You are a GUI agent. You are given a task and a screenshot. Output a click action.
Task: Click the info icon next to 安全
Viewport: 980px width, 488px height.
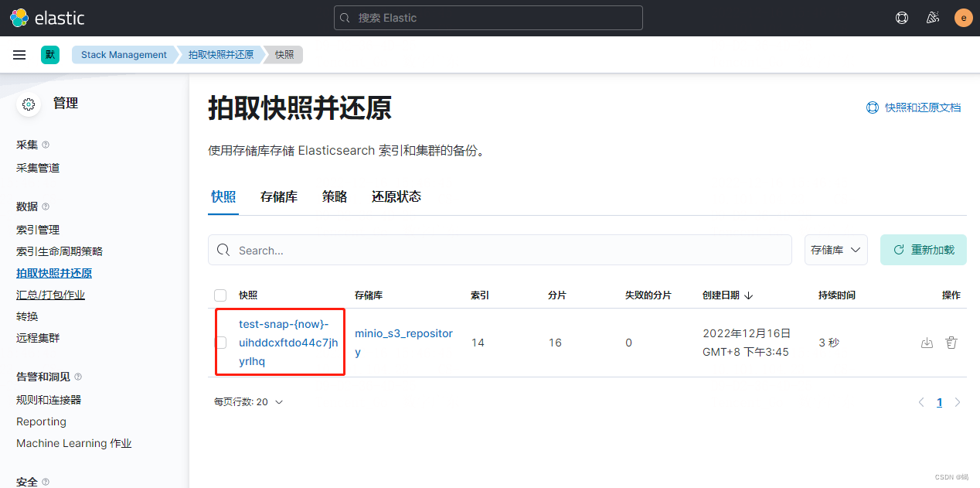pyautogui.click(x=46, y=482)
